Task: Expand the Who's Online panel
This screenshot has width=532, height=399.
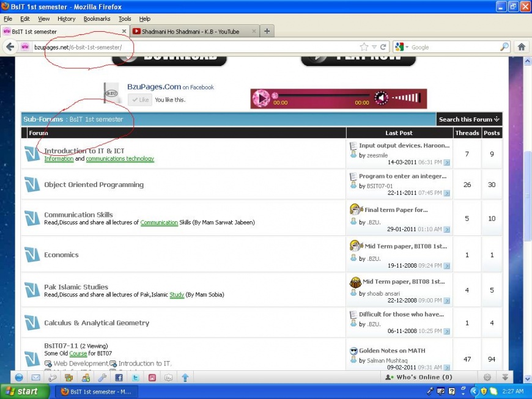Action: [x=421, y=378]
